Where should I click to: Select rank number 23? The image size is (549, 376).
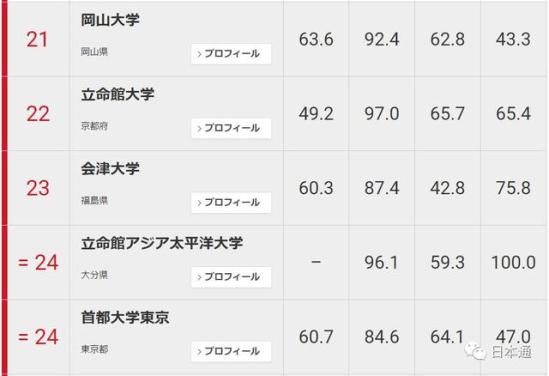37,188
